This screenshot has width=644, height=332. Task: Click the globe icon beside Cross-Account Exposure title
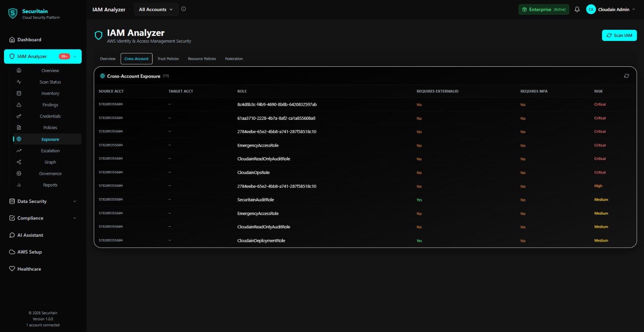tap(103, 76)
